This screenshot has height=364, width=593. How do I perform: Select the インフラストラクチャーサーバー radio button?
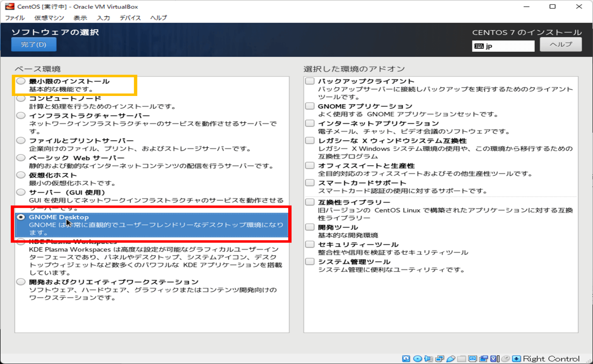click(21, 115)
